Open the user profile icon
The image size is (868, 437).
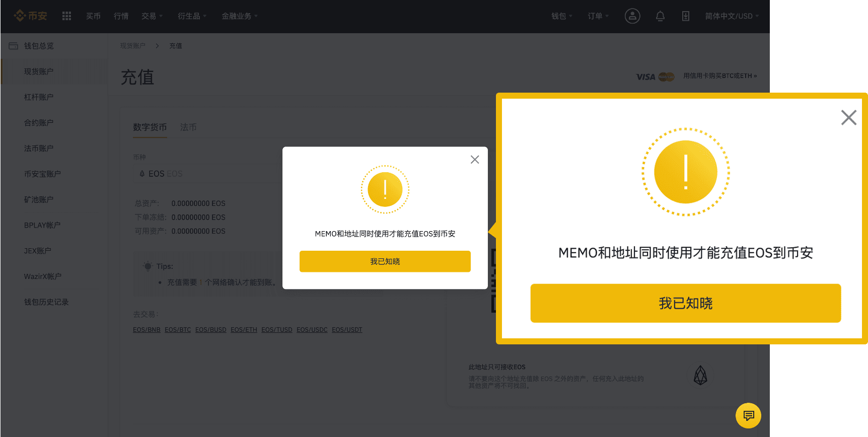coord(632,16)
